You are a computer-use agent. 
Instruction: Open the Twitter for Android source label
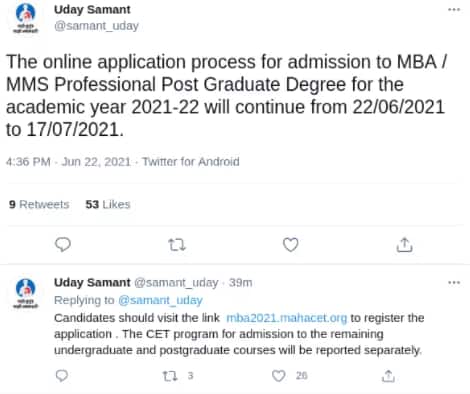pos(191,162)
